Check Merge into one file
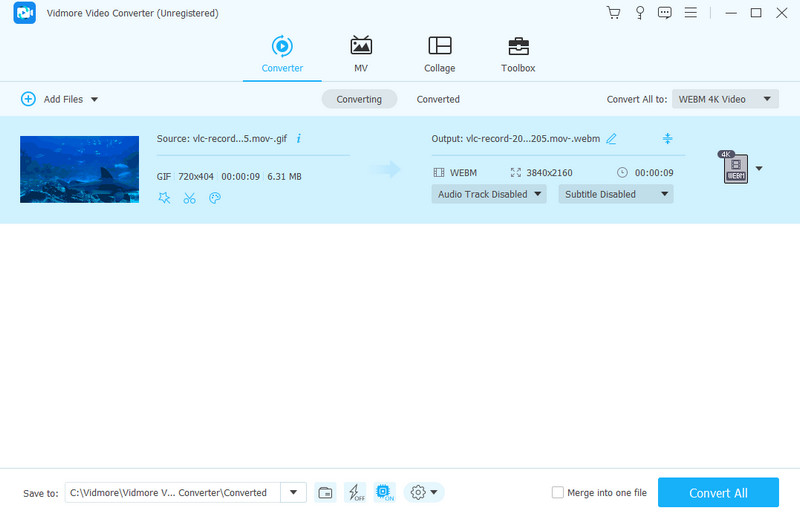 558,493
